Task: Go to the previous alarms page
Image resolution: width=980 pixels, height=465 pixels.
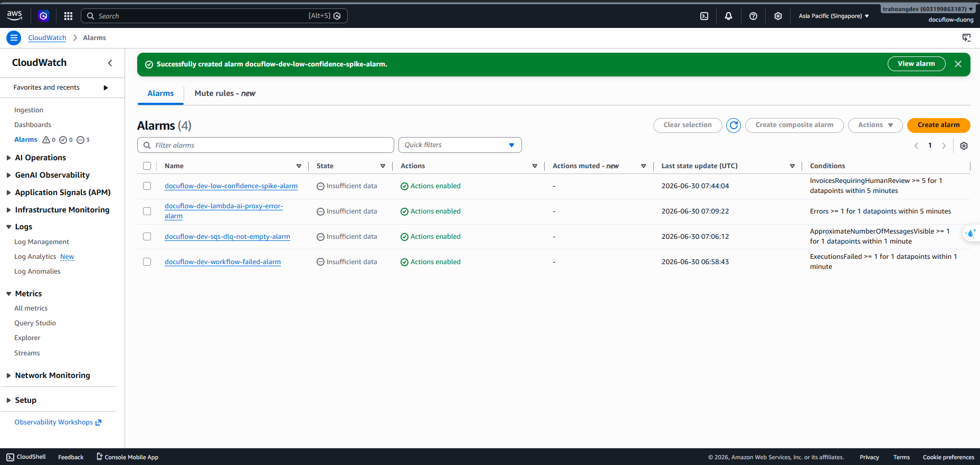Action: [x=916, y=146]
